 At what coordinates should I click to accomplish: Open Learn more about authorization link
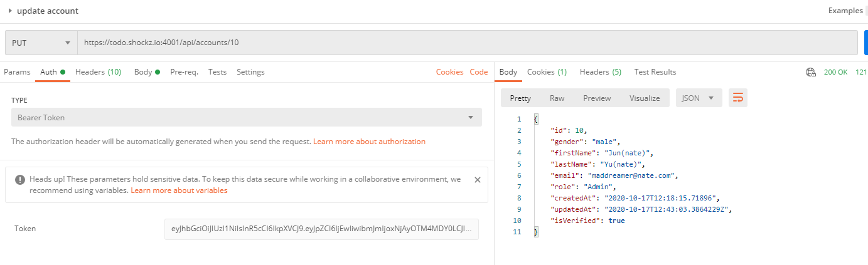click(x=369, y=142)
